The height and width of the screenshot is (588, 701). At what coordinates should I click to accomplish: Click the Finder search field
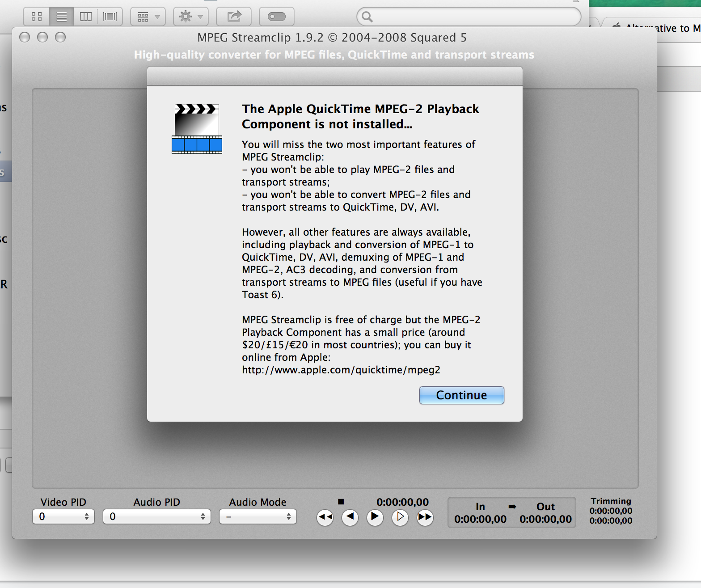pos(469,17)
